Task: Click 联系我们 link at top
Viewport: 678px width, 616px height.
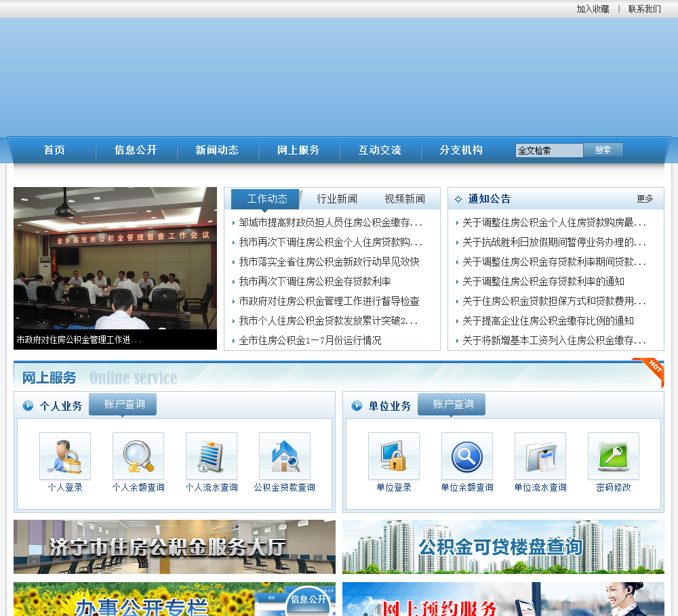Action: (644, 9)
